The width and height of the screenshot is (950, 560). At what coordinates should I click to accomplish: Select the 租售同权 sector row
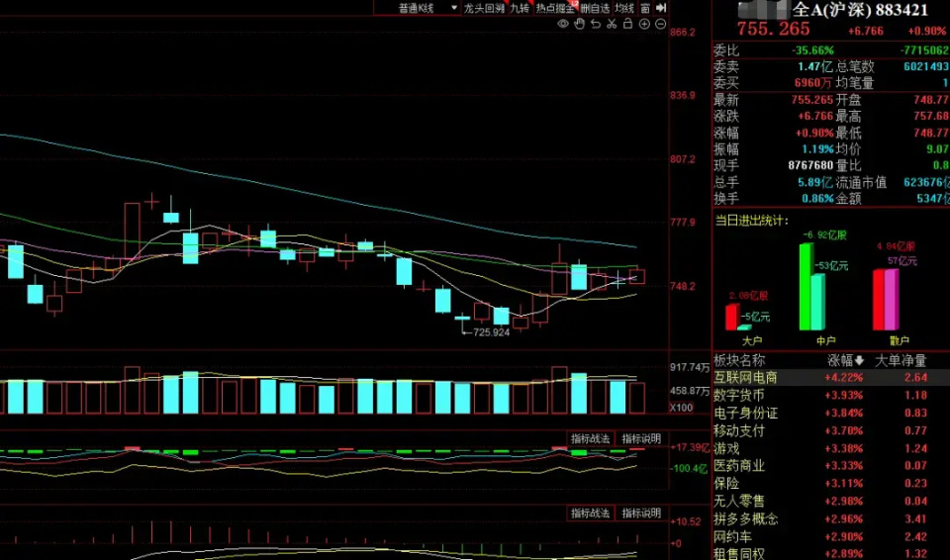(831, 554)
